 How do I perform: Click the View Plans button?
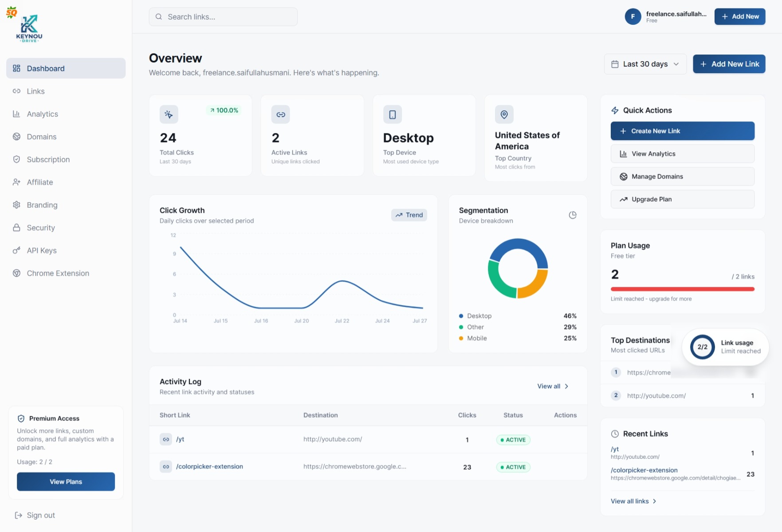tap(66, 481)
